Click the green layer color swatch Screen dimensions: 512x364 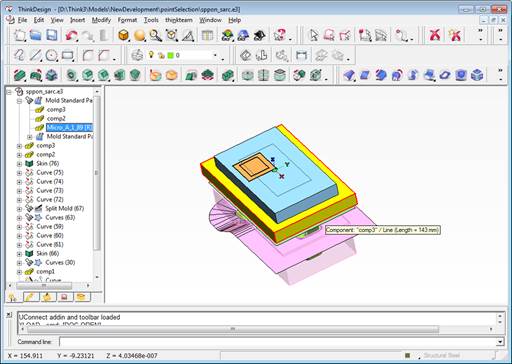point(170,55)
